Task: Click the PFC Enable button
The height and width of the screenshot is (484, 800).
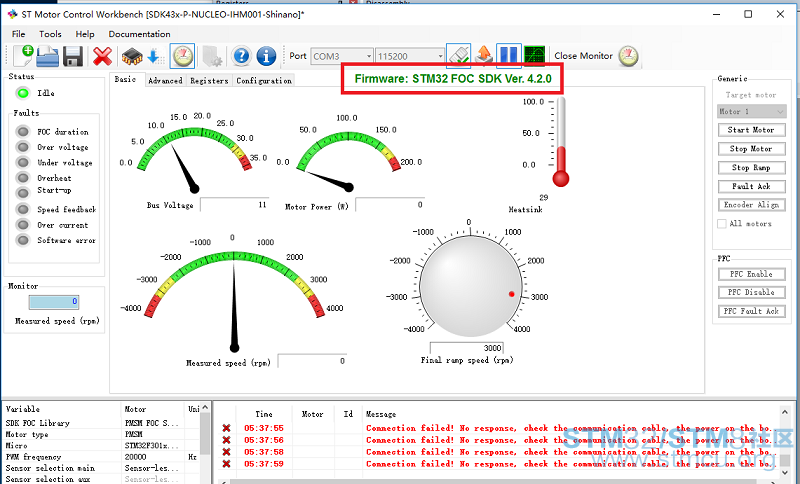Action: click(x=751, y=274)
